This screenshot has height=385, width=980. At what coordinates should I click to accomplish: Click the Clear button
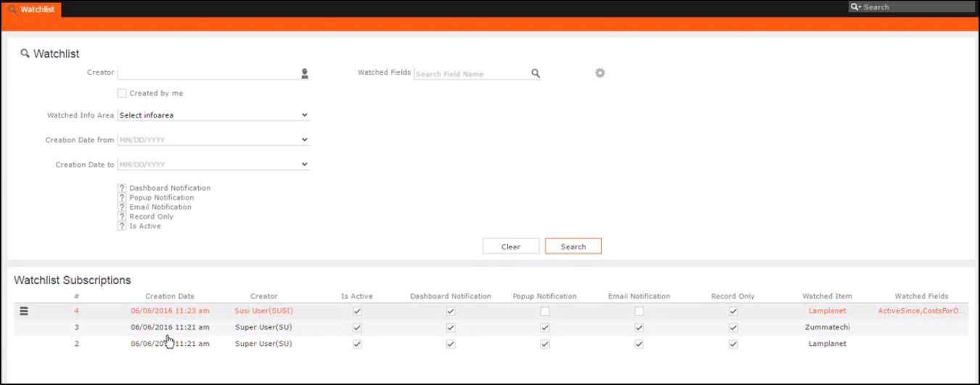pos(511,247)
